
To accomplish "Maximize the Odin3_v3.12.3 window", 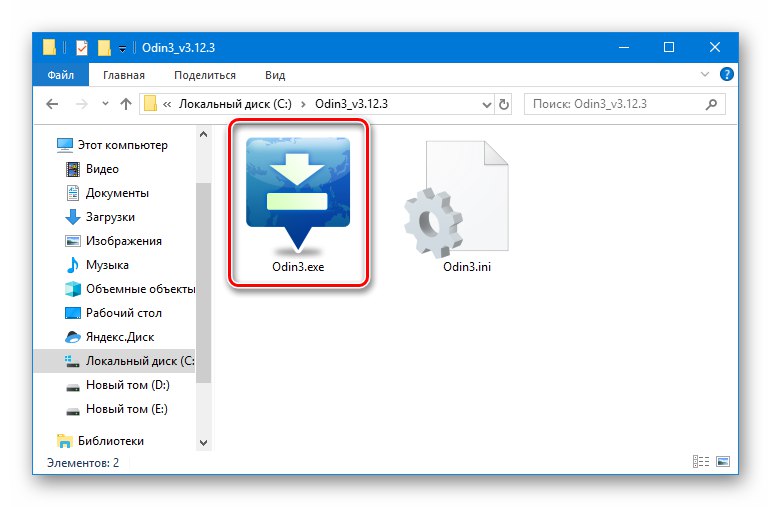I will [x=669, y=48].
